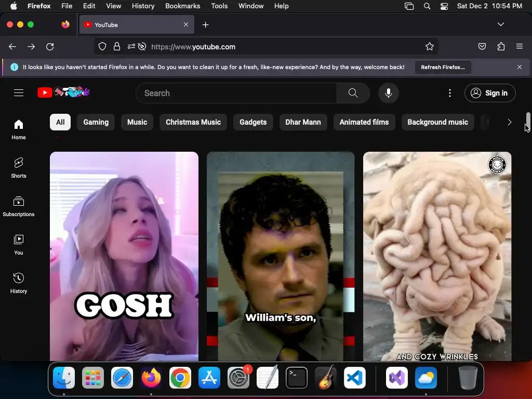Viewport: 532px width, 399px height.
Task: Open the File menu
Action: [67, 6]
